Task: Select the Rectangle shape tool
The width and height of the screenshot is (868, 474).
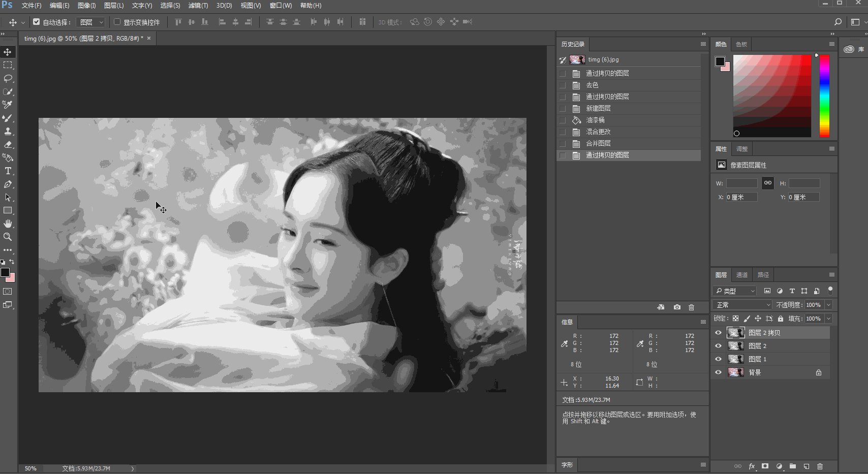Action: 8,210
